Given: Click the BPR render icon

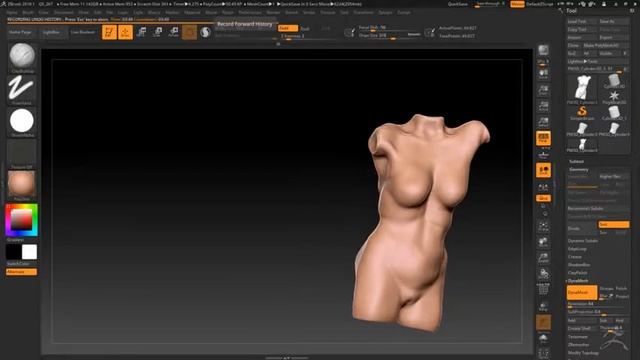Looking at the screenshot, I should (543, 51).
